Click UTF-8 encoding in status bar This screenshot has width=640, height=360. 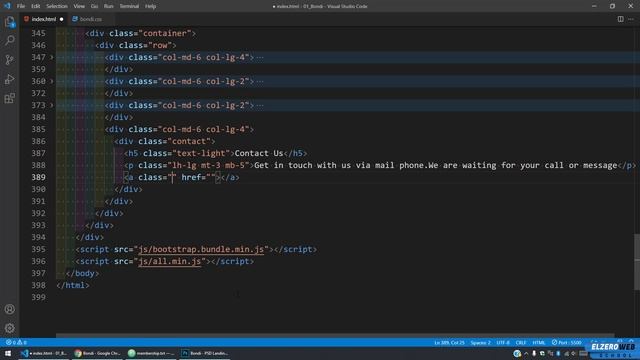click(x=503, y=342)
